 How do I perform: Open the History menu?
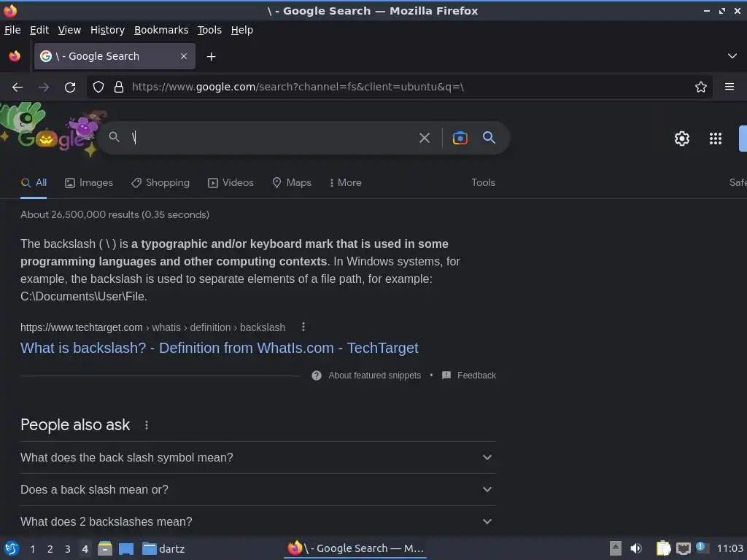click(x=108, y=30)
